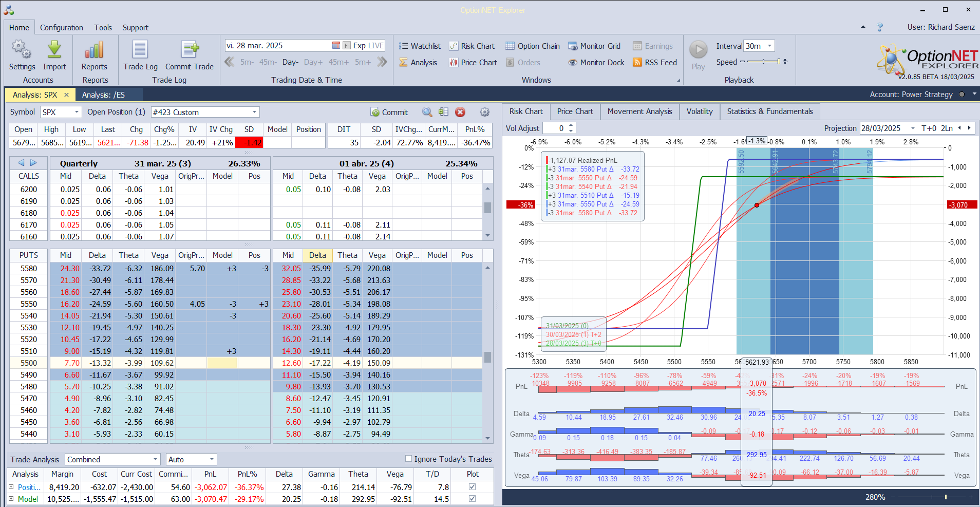Viewport: 980px width, 507px height.
Task: Increase Vol Adjust with the up spinner
Action: 571,125
